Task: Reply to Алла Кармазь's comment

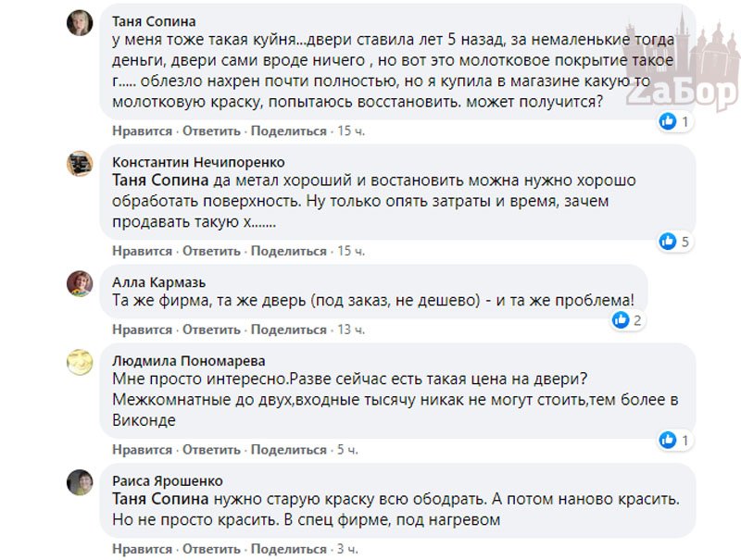Action: tap(211, 330)
